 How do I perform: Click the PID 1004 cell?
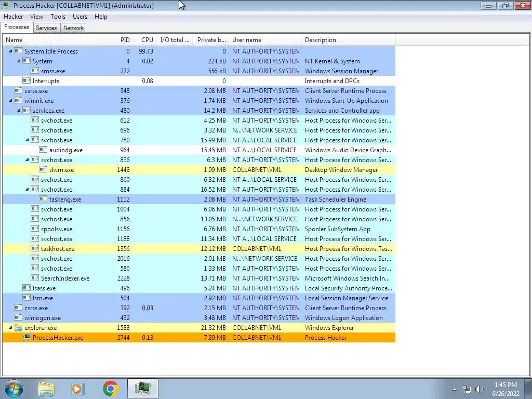coord(123,209)
